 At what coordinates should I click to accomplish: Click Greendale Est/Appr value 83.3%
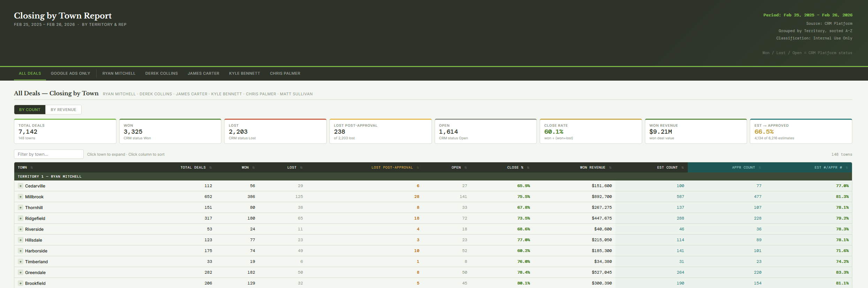pyautogui.click(x=842, y=273)
